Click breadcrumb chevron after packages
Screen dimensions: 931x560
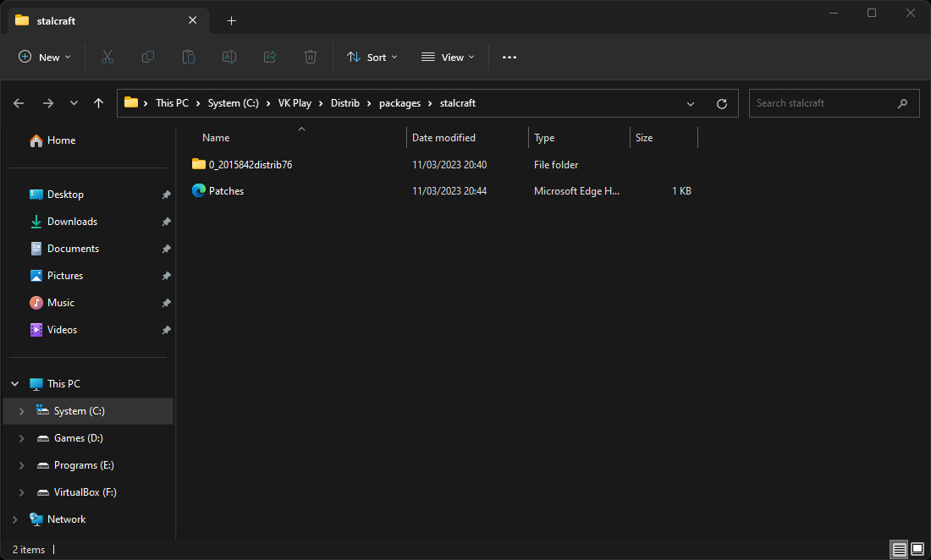[430, 104]
